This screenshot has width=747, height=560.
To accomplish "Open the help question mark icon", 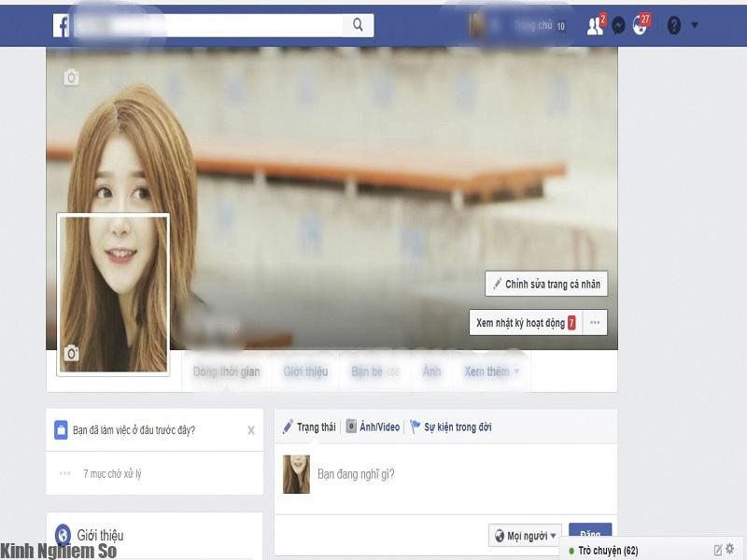I will pyautogui.click(x=673, y=25).
